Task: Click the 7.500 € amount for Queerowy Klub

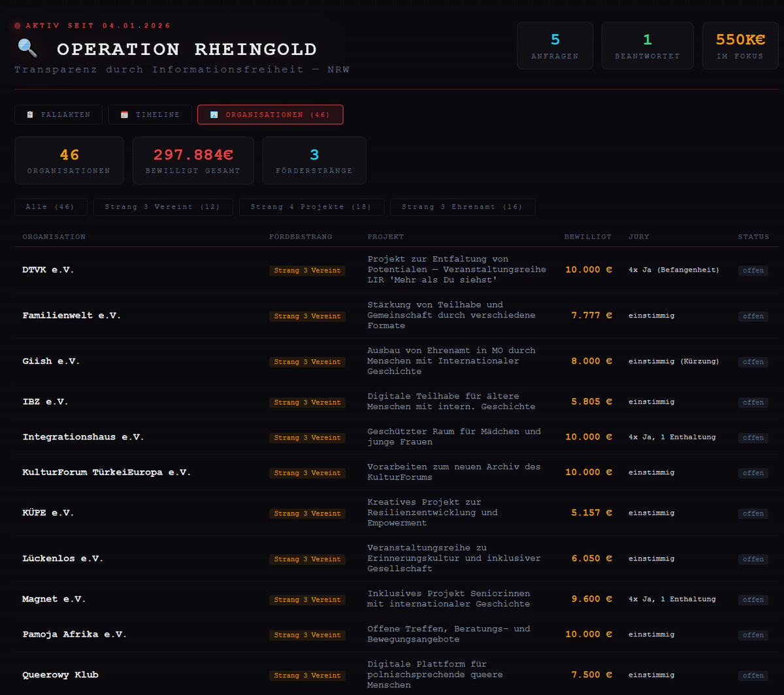Action: point(592,675)
